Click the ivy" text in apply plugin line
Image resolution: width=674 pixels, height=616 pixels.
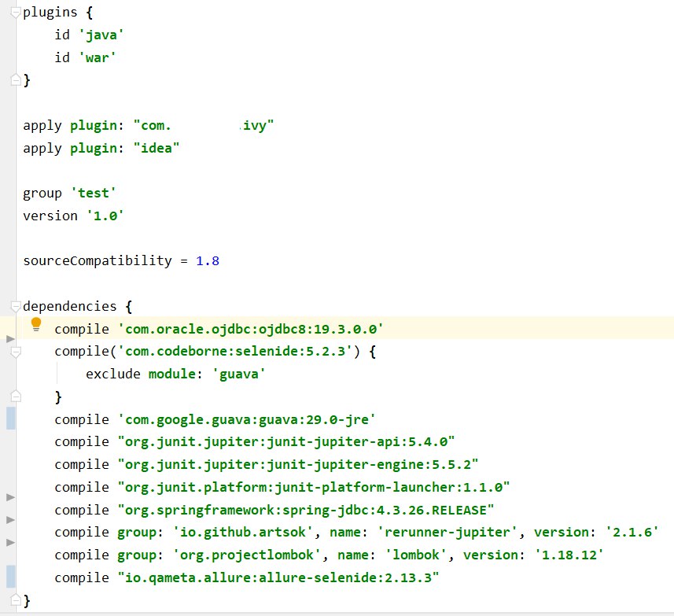(x=256, y=126)
